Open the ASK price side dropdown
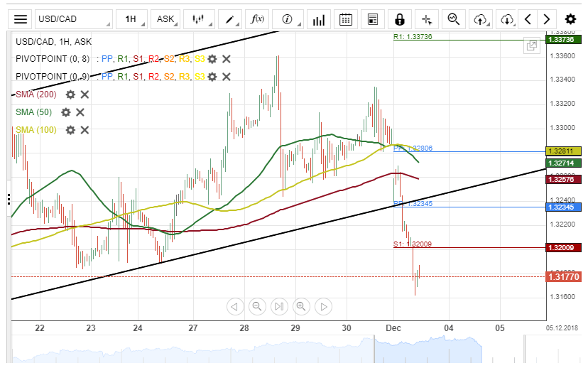 [x=168, y=19]
